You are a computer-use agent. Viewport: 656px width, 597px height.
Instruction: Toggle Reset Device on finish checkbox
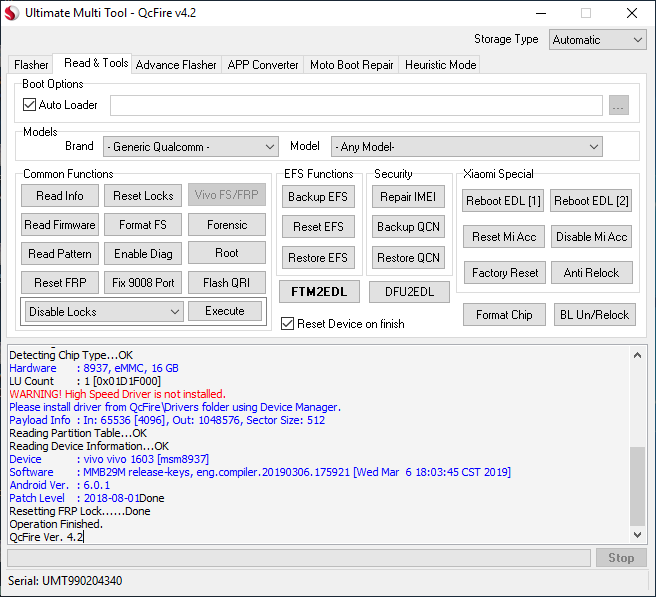tap(287, 323)
